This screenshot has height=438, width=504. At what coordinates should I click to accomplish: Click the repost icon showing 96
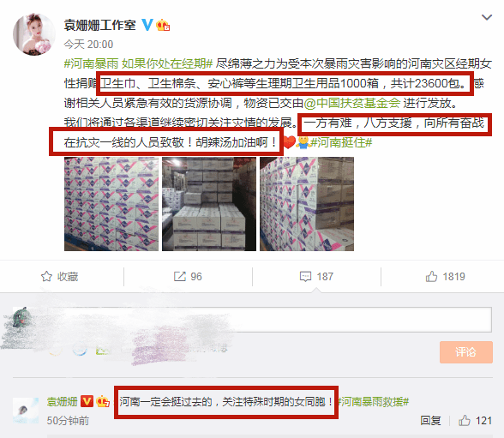[x=180, y=276]
